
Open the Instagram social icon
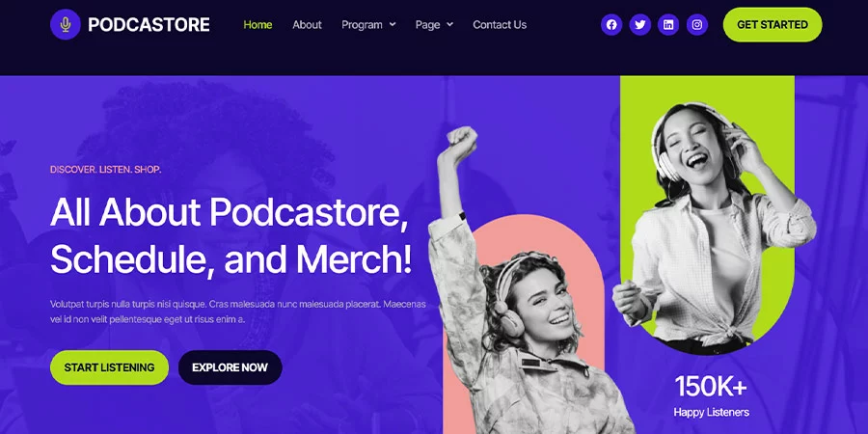pyautogui.click(x=697, y=24)
